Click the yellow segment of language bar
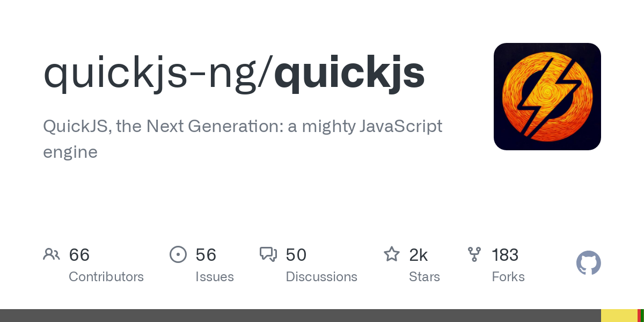The width and height of the screenshot is (644, 322). pyautogui.click(x=619, y=316)
